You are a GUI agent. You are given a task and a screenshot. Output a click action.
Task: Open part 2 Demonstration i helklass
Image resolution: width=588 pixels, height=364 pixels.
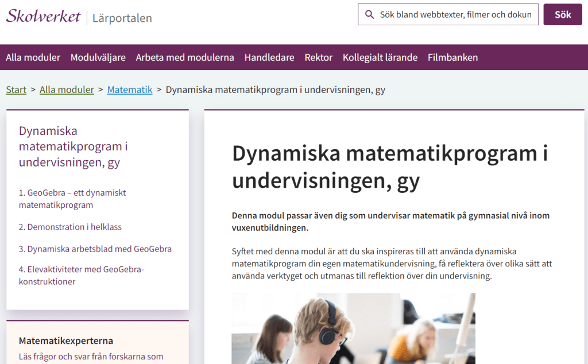point(70,227)
